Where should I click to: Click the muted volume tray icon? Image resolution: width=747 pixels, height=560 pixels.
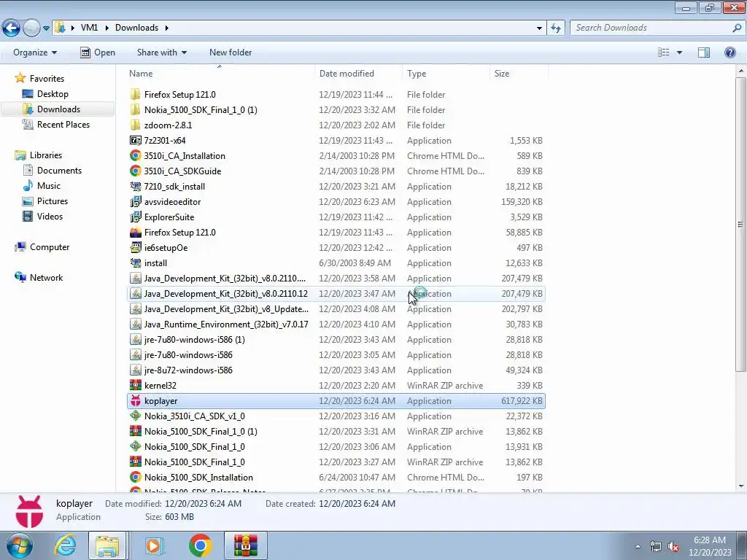click(673, 546)
